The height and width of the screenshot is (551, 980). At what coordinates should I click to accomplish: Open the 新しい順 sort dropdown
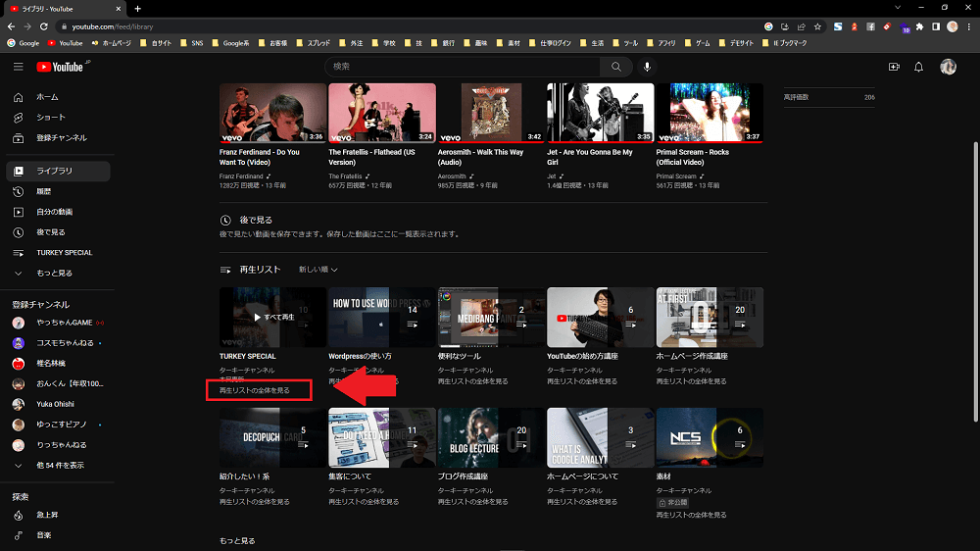pyautogui.click(x=318, y=270)
